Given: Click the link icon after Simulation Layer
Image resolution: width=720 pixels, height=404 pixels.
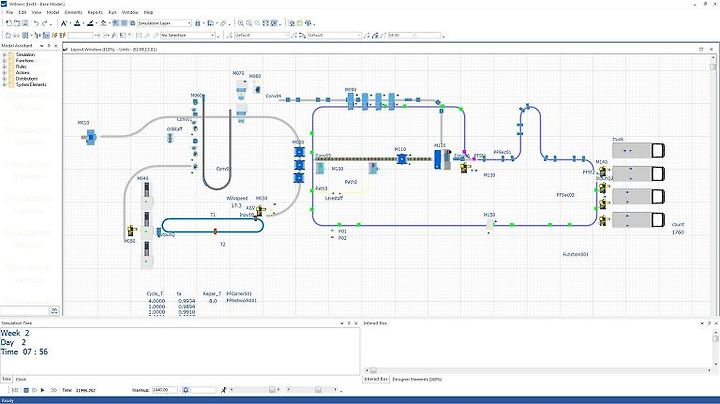Looking at the screenshot, I should coord(223,23).
